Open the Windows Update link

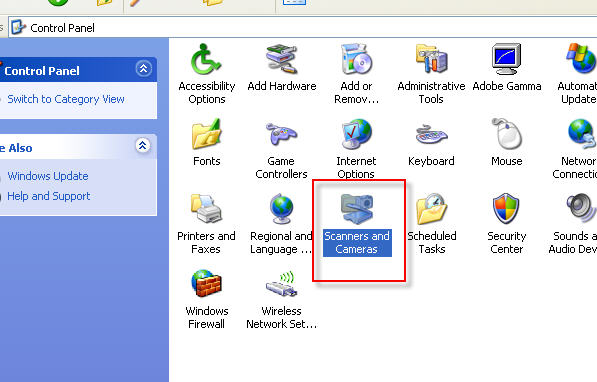(x=48, y=176)
